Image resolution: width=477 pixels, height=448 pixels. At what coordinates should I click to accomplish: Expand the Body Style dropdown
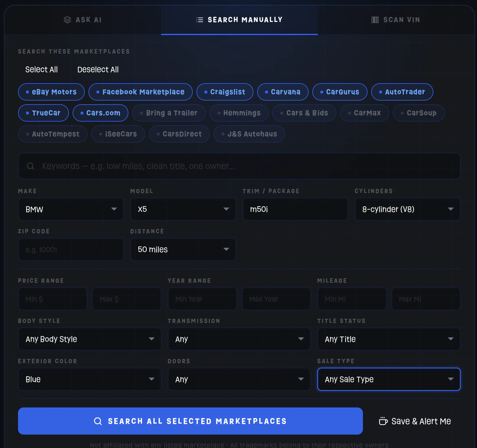(x=90, y=339)
